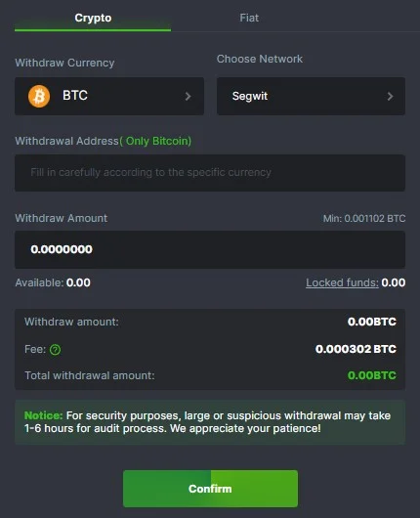Open the BTC withdraw currency dropdown
The width and height of the screenshot is (420, 518).
pyautogui.click(x=109, y=96)
